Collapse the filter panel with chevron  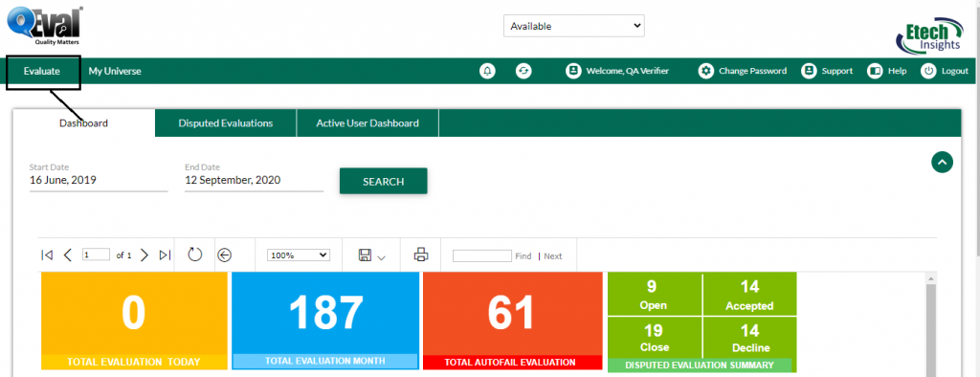942,162
